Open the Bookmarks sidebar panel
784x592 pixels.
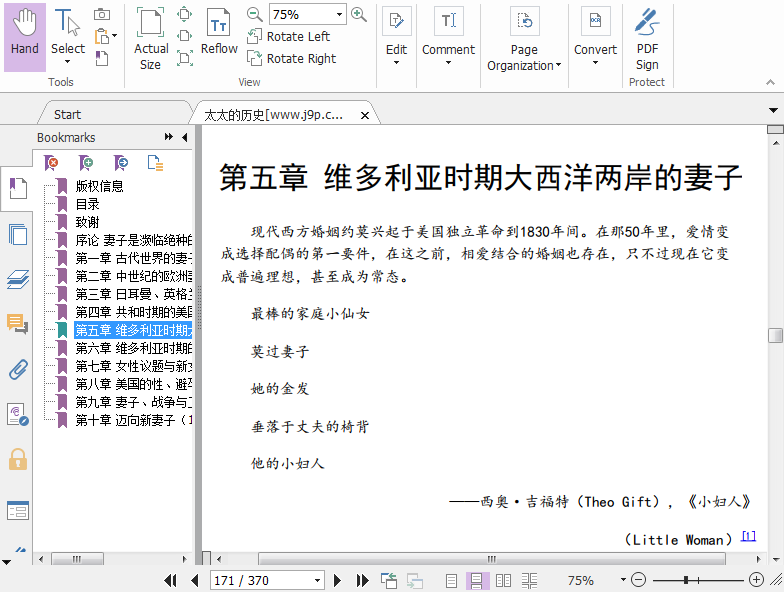[18, 188]
